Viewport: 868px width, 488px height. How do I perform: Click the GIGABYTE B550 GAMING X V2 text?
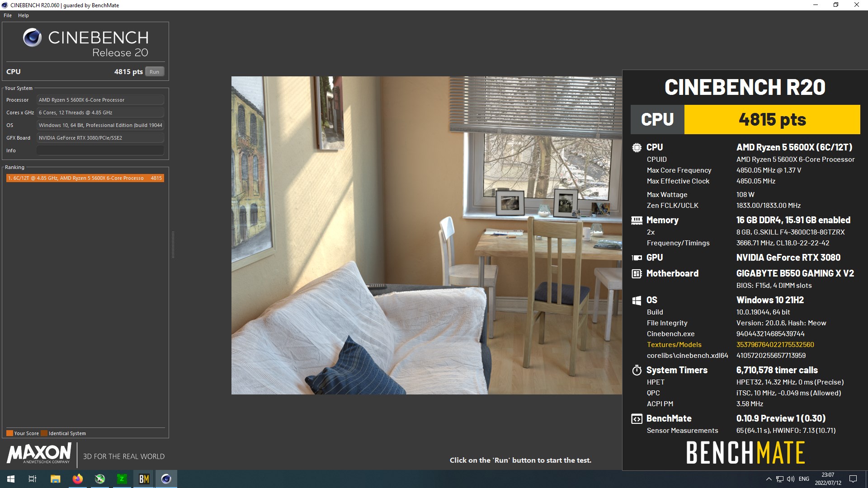point(795,273)
